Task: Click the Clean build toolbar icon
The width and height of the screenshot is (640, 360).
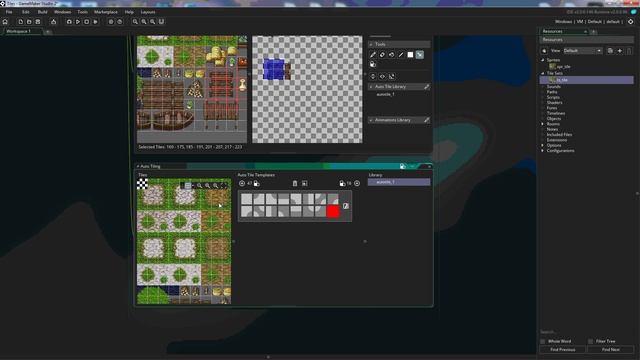Action: (x=95, y=22)
